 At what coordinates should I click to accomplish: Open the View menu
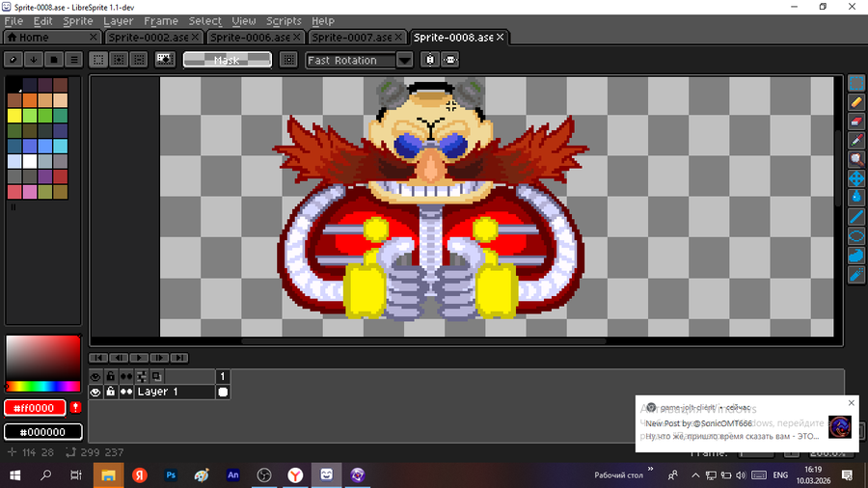(x=244, y=21)
